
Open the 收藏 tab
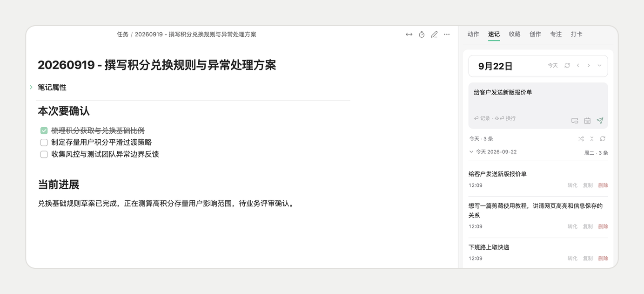point(515,34)
